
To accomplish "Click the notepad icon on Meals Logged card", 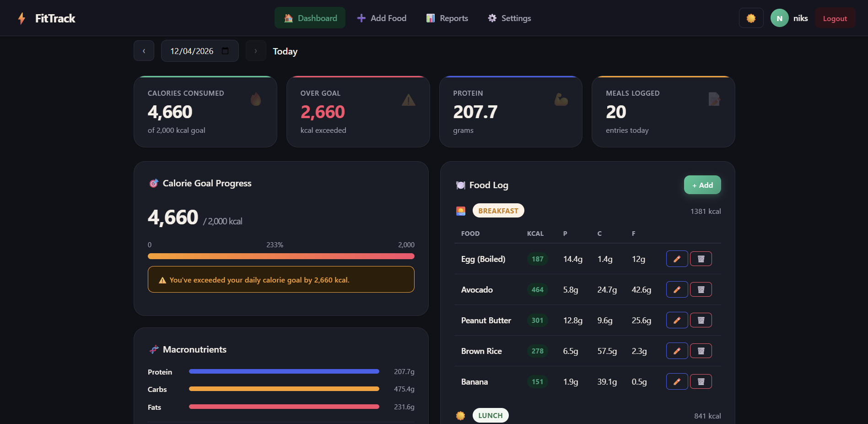I will click(714, 99).
